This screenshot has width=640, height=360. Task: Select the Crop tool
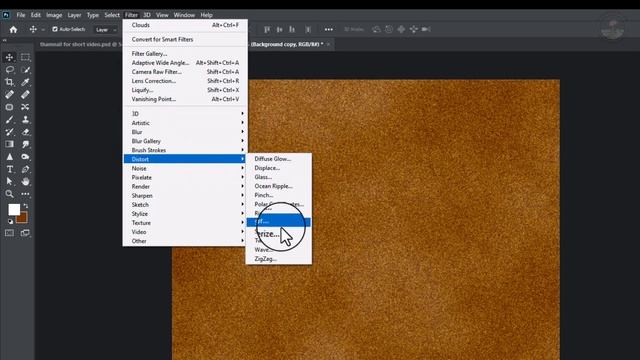tap(9, 82)
